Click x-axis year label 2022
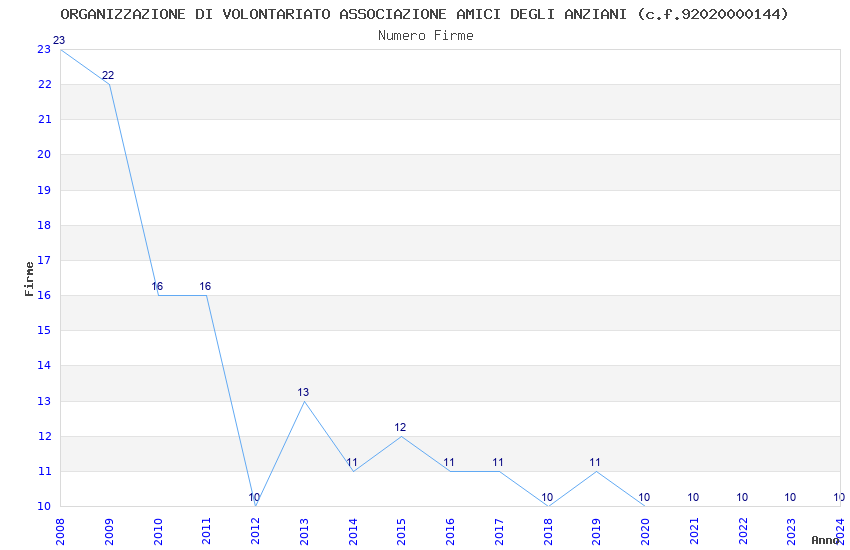The image size is (850, 550). tap(743, 531)
